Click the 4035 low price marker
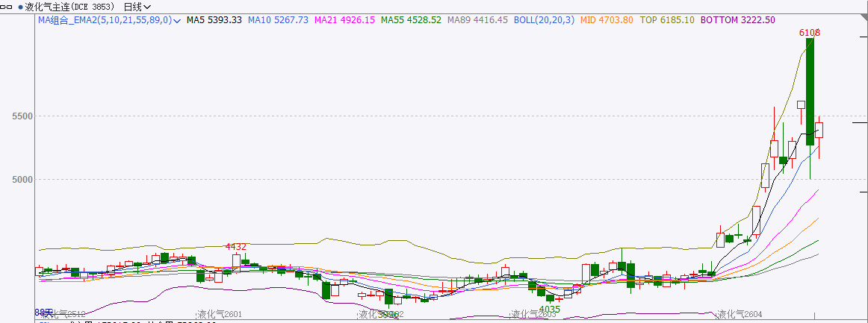The height and width of the screenshot is (323, 868). (549, 309)
